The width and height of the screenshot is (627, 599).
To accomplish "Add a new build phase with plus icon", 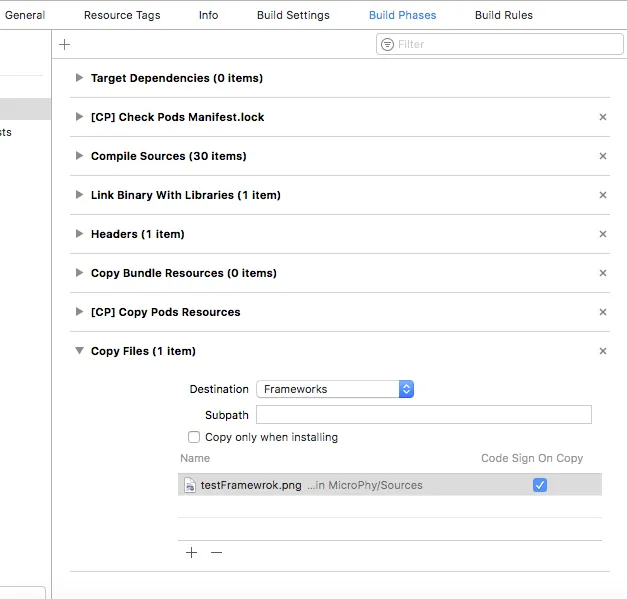I will pos(64,44).
